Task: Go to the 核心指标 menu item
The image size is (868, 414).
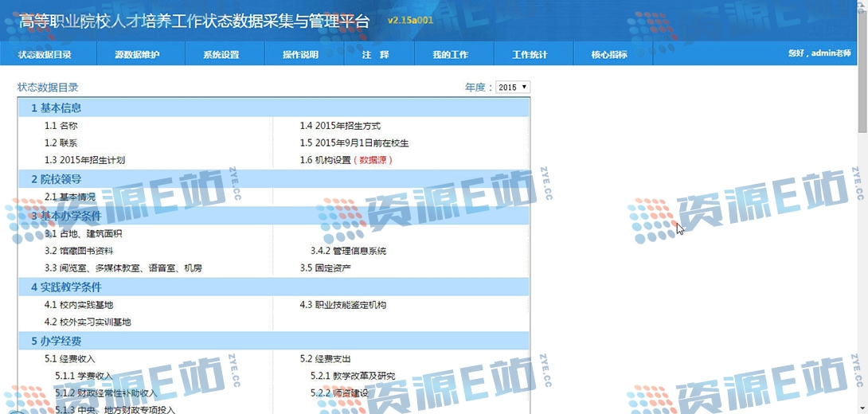Action: [x=609, y=55]
